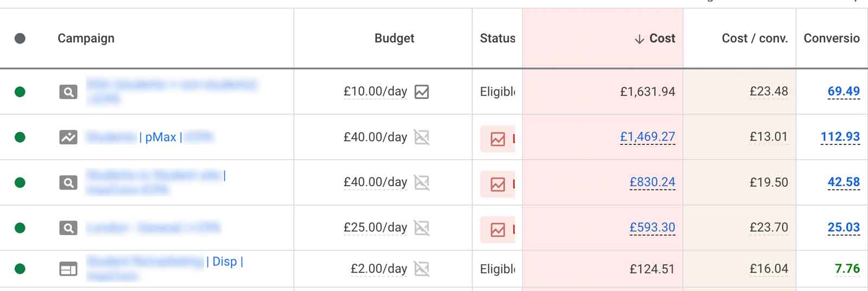Open budget simulator chart for £10.00/day budget
The image size is (868, 291).
click(x=422, y=92)
